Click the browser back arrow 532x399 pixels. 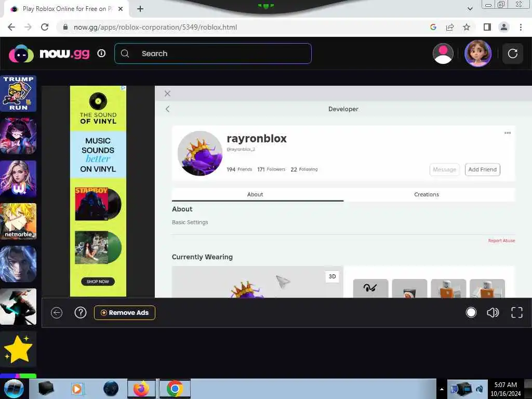11,27
